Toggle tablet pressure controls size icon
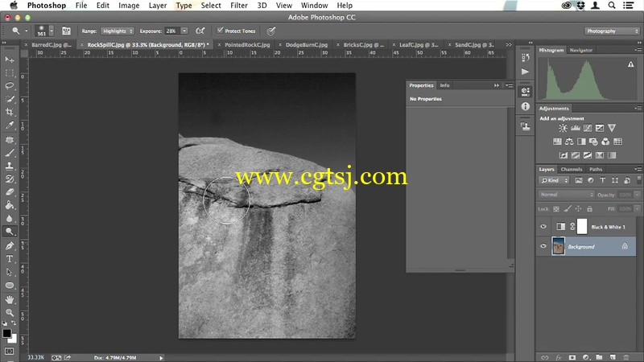644x362 pixels. (271, 31)
